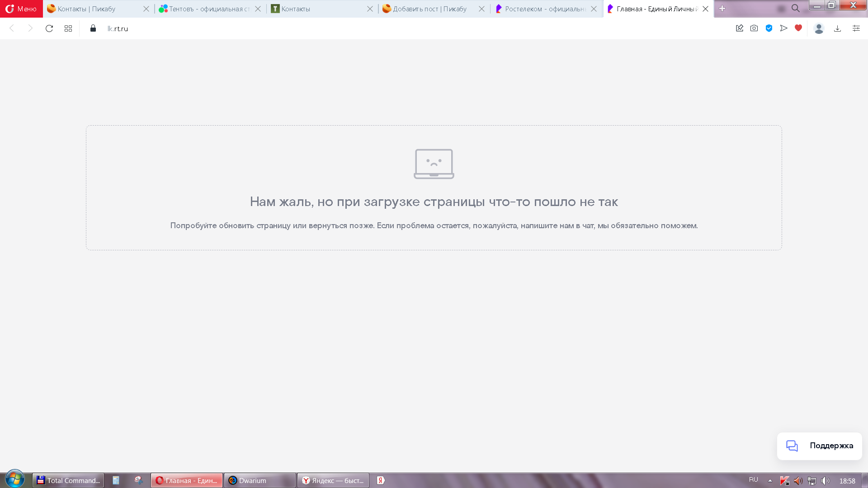Click the orange speaker tray icon

[798, 481]
